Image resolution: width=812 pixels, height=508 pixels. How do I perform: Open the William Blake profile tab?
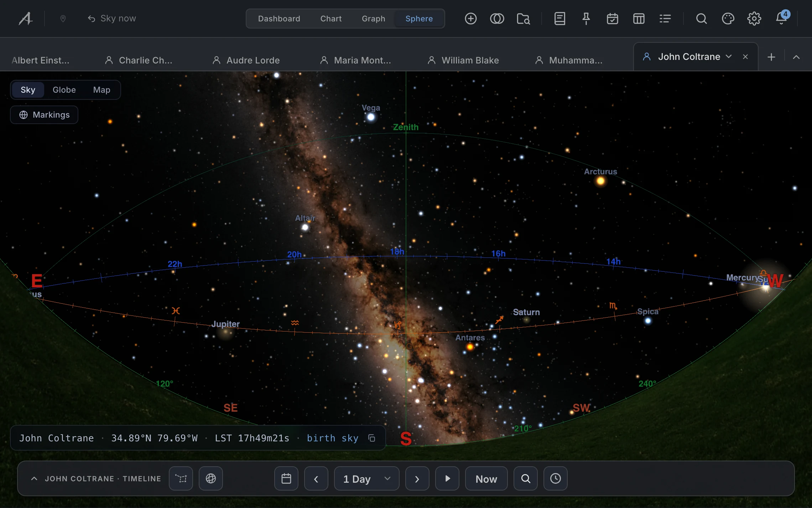463,60
